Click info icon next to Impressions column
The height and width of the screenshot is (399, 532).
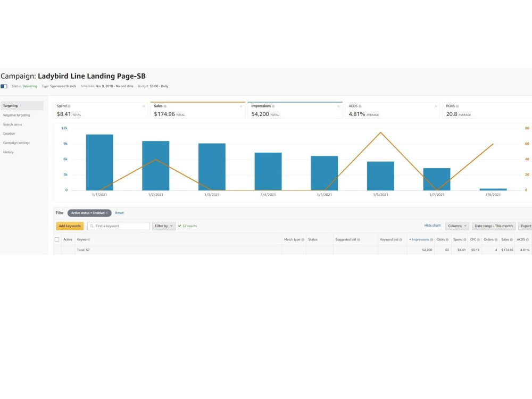tap(431, 240)
